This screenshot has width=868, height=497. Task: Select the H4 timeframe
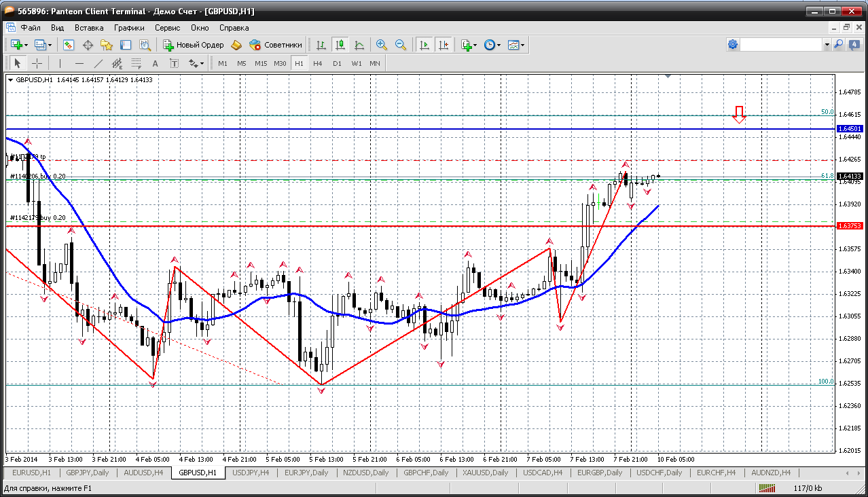point(318,63)
